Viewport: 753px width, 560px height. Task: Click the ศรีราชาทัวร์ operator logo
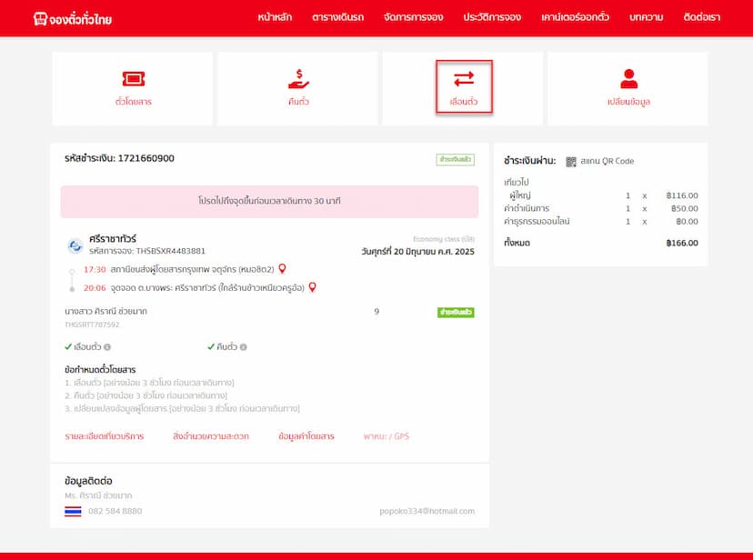[x=75, y=245]
